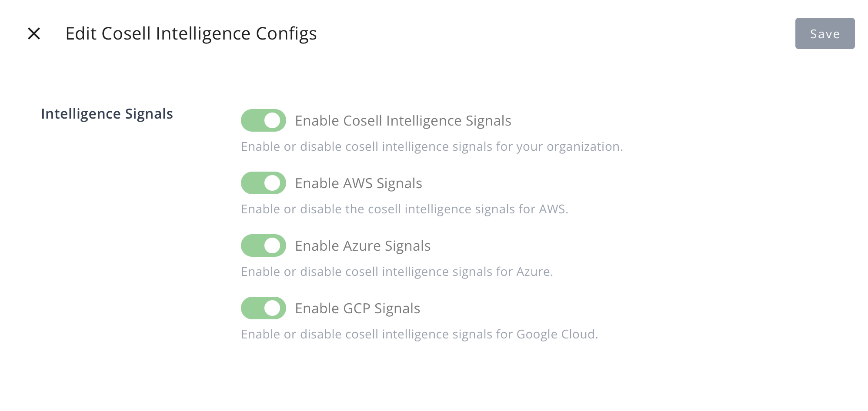Viewport: 868px width, 411px height.
Task: Turn off the Azure Signals switch
Action: pos(263,245)
